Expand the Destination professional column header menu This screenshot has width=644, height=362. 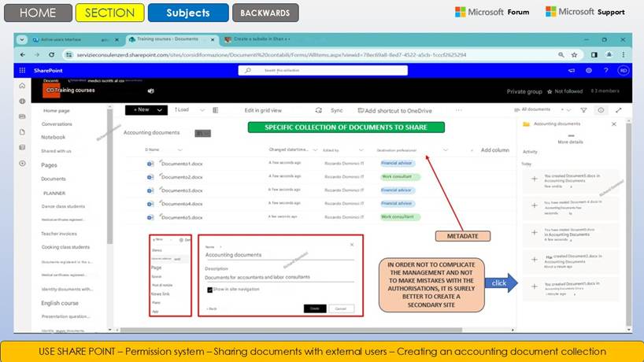(446, 150)
